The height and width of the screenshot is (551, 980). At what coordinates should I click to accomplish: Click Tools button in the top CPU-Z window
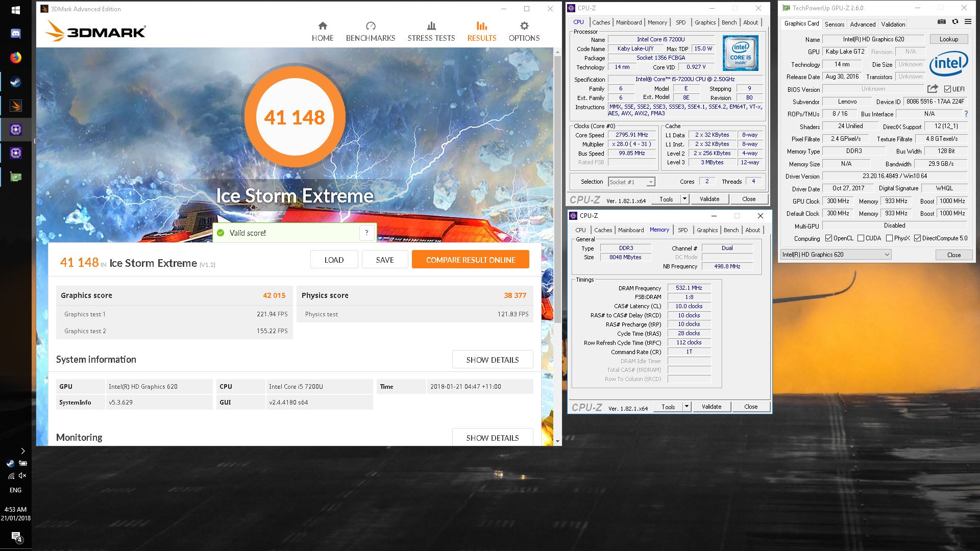pyautogui.click(x=667, y=199)
